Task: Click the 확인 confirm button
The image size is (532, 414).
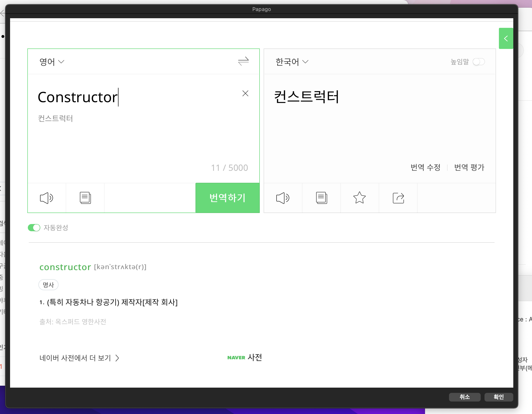Action: coord(498,397)
